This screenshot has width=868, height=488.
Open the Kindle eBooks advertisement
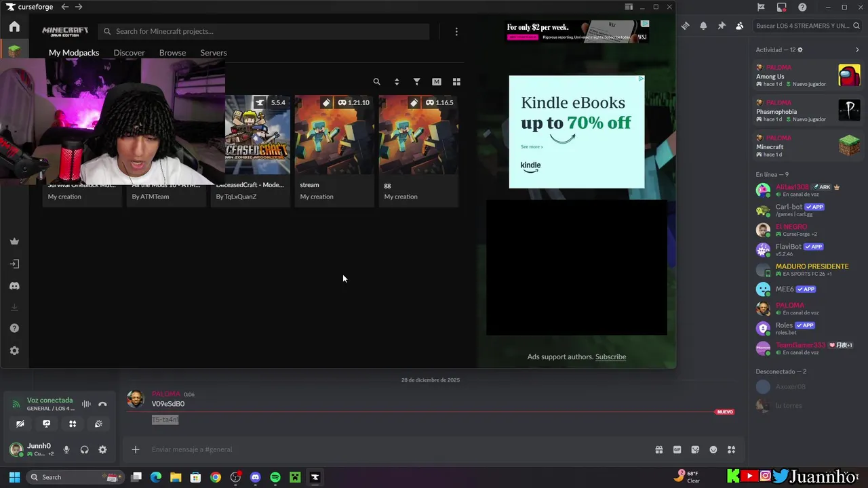pyautogui.click(x=576, y=131)
